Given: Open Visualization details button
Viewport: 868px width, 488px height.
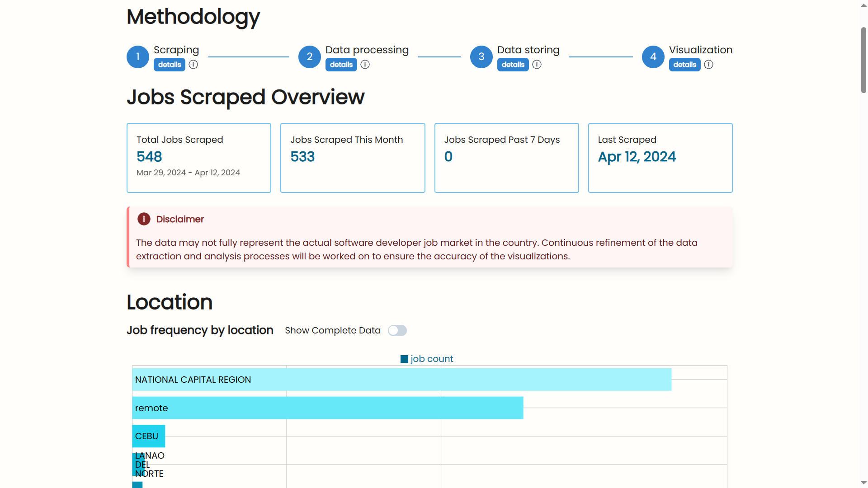Looking at the screenshot, I should [685, 65].
